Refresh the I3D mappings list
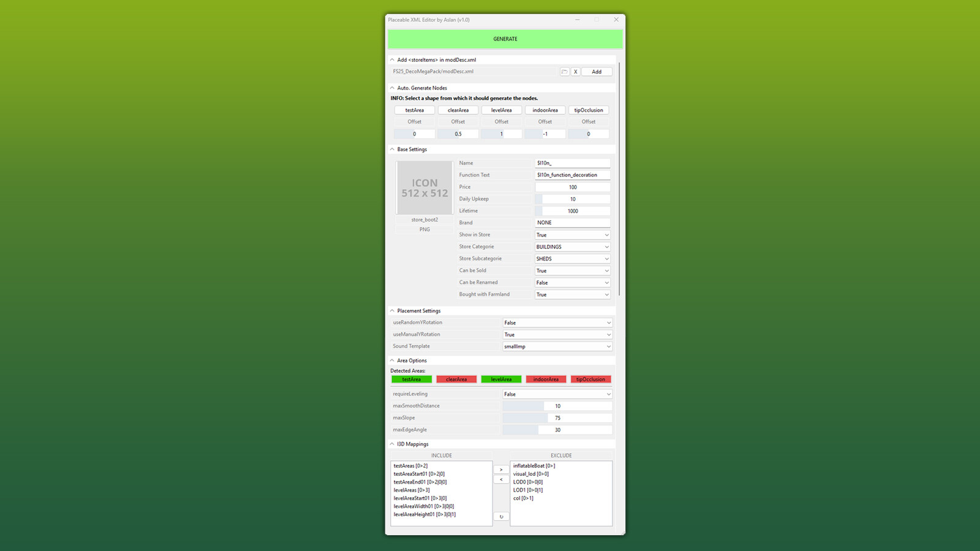 (x=500, y=516)
